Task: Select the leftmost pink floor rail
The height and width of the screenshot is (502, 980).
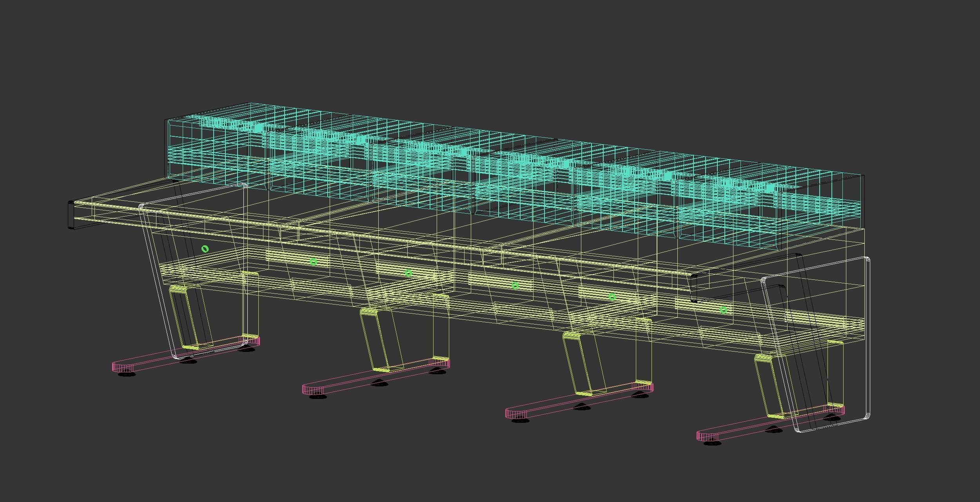Action: pos(186,353)
